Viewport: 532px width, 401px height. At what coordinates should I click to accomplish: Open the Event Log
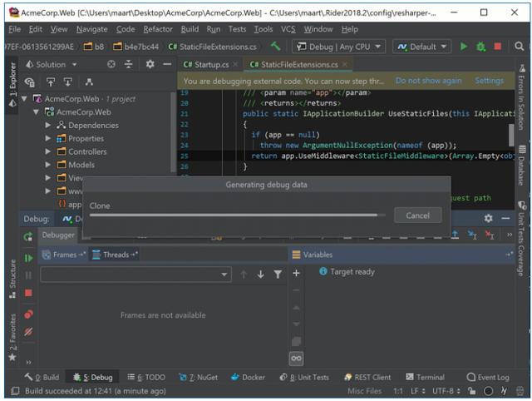[488, 377]
